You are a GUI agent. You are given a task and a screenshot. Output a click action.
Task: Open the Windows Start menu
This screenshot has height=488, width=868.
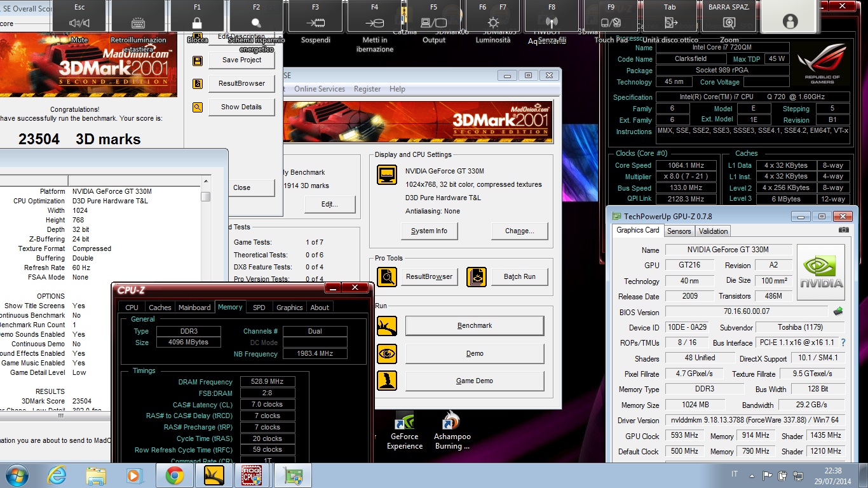click(17, 475)
